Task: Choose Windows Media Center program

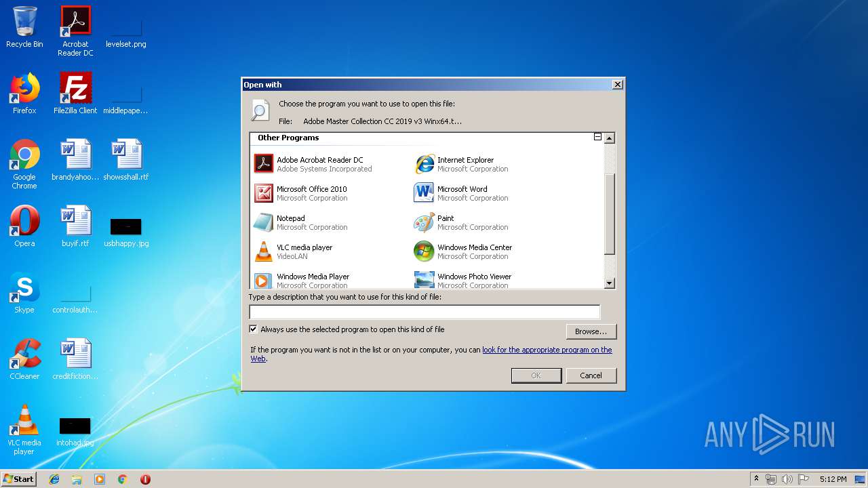Action: coord(463,251)
